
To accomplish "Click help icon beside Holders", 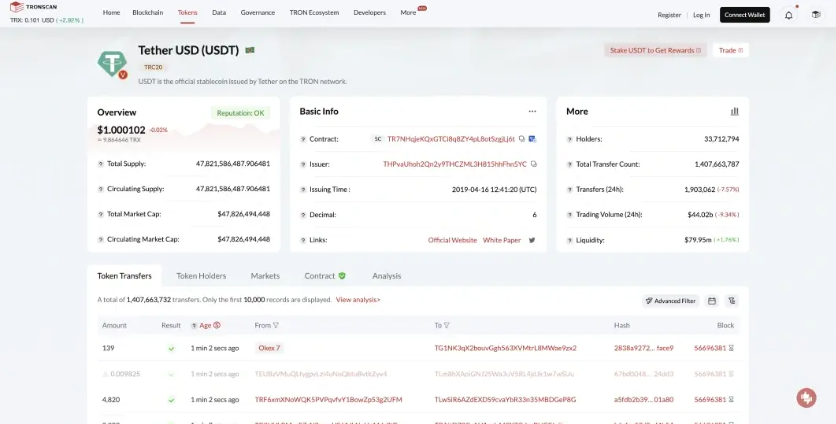I will click(569, 139).
